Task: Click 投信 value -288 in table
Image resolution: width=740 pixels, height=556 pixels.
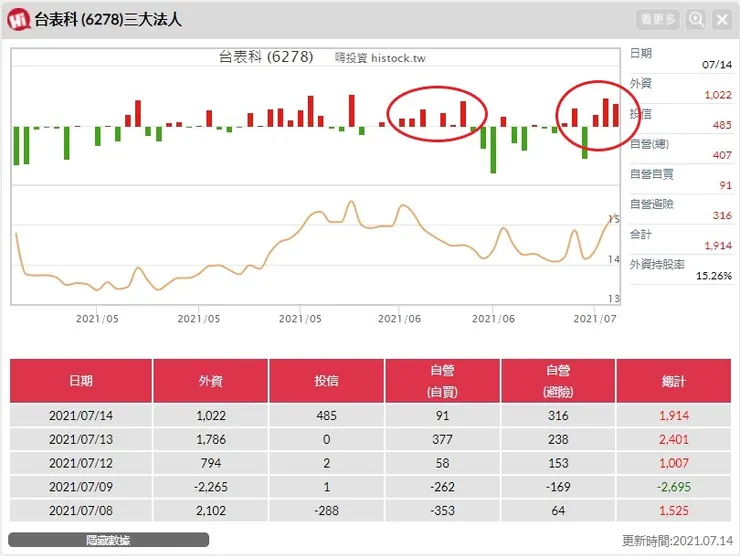Action: point(327,511)
